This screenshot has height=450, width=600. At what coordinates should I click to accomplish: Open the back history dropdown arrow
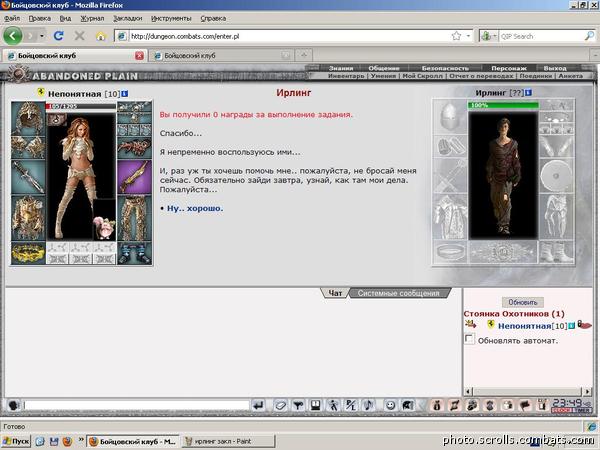point(42,36)
